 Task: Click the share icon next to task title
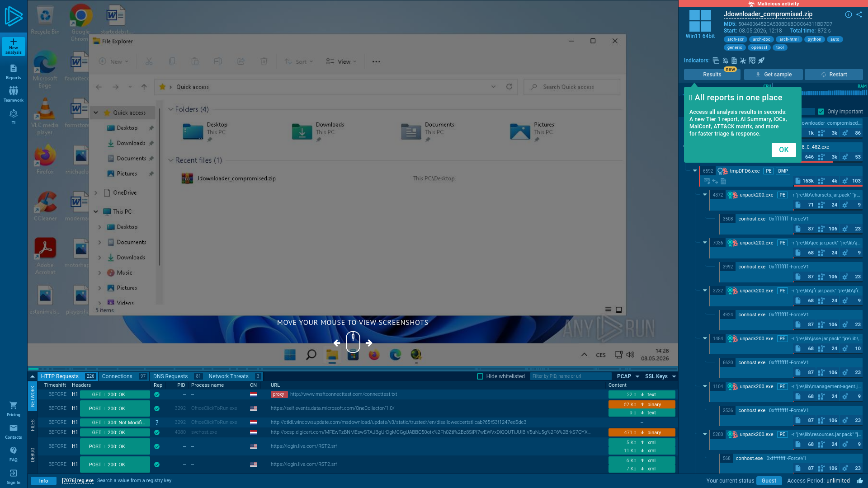859,14
